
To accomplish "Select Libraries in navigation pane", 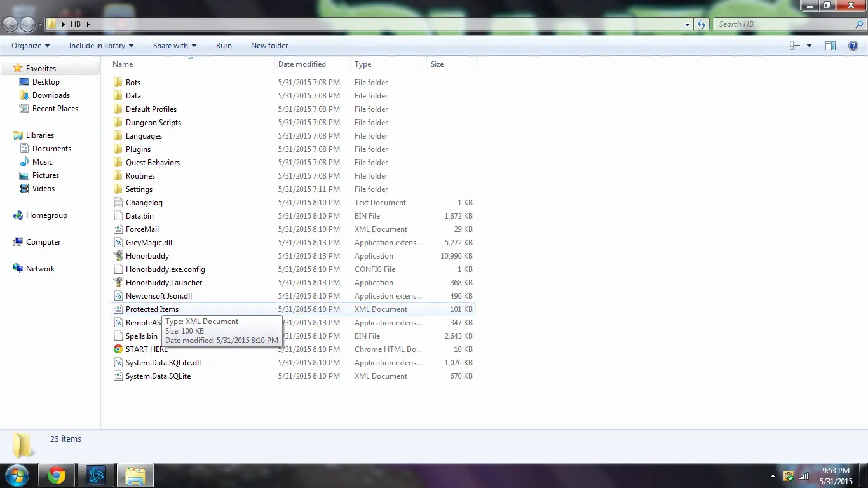I will 39,135.
